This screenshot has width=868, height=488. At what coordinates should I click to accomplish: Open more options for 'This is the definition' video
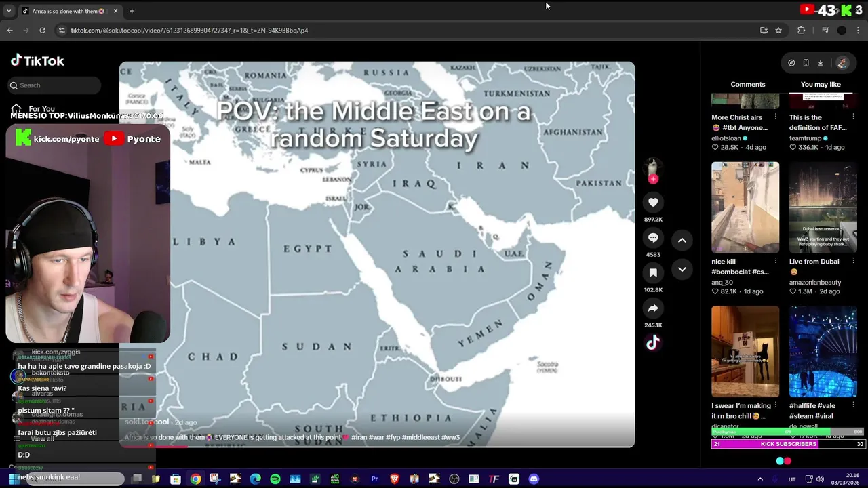(x=853, y=117)
